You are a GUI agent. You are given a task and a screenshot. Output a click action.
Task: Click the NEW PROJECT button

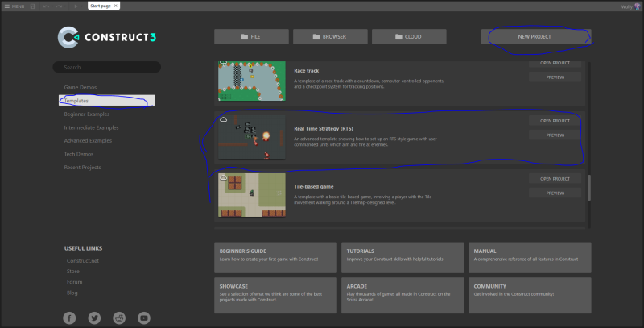pos(536,36)
